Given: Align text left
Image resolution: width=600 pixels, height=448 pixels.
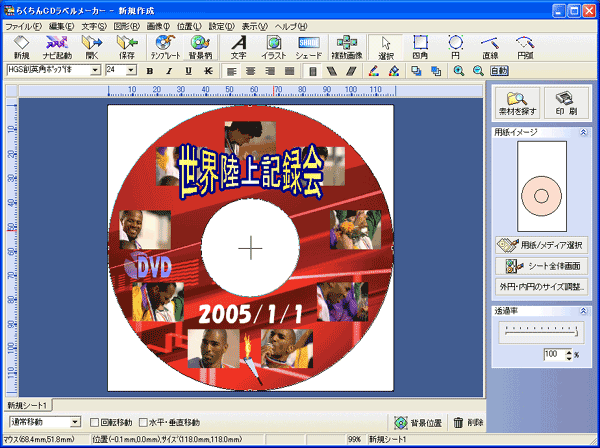Looking at the screenshot, I should coord(231,71).
